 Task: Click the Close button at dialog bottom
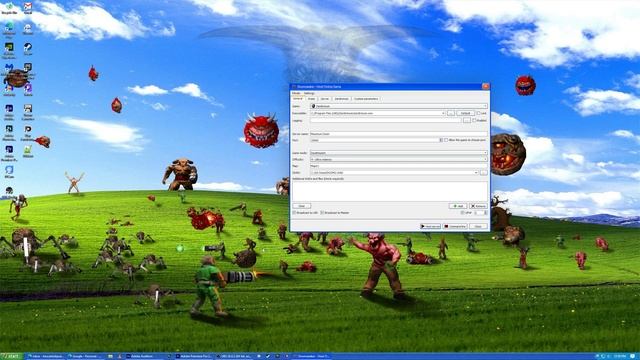(x=478, y=226)
